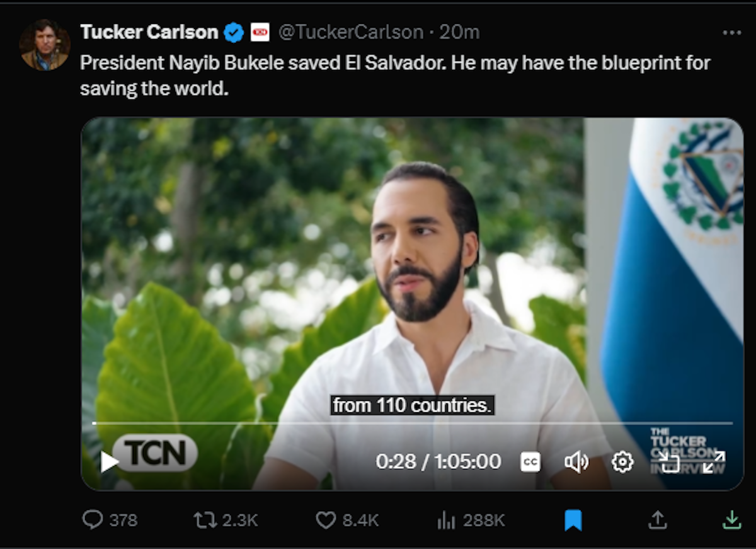756x549 pixels.
Task: View post analytics showing 288K views
Action: (x=446, y=520)
